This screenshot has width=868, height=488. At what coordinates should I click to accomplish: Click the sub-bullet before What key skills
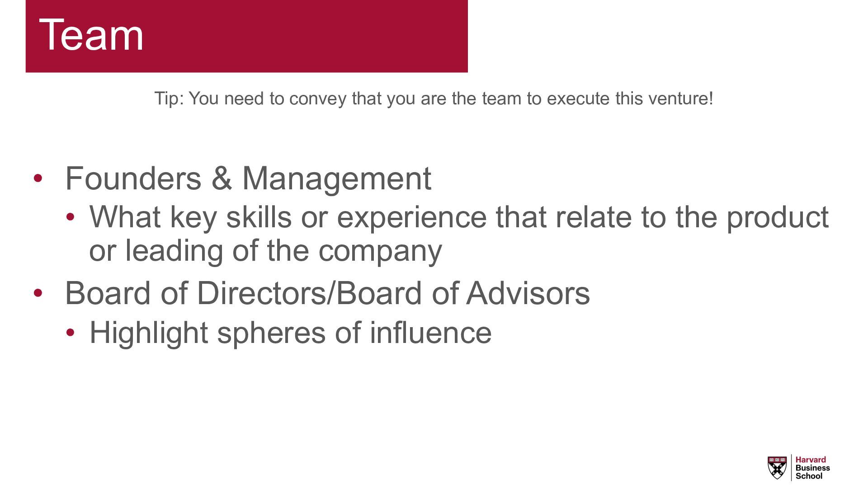click(x=70, y=217)
